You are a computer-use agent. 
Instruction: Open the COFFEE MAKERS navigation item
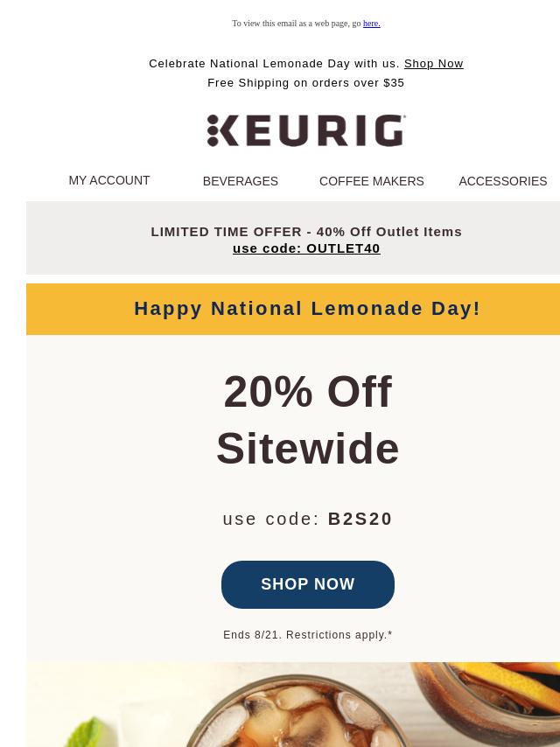point(371,181)
